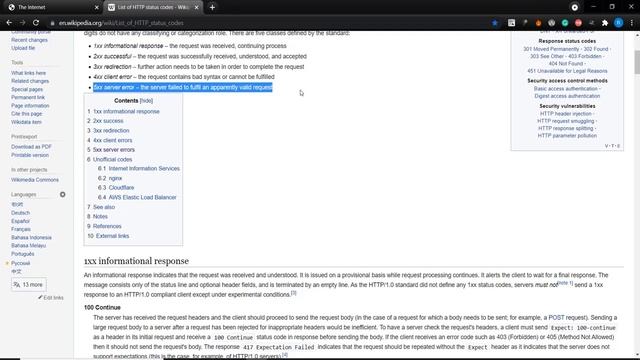The height and width of the screenshot is (360, 640).
Task: Go back to the previous page
Action: (x=9, y=23)
